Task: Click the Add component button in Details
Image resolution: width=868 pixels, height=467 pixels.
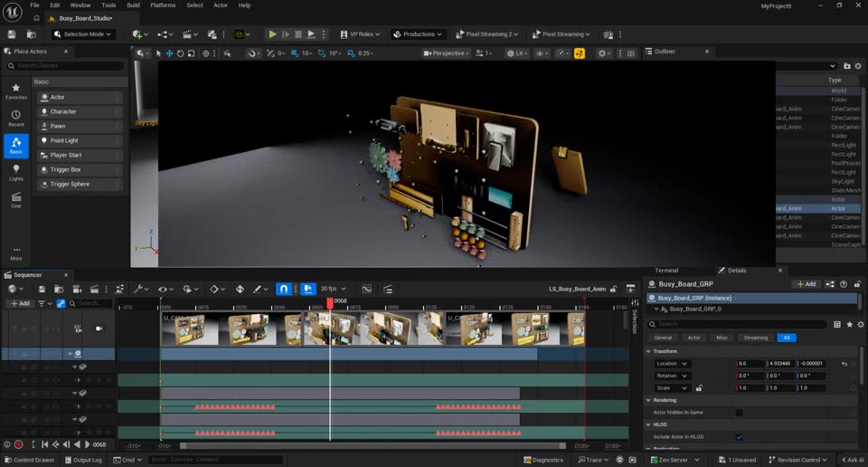Action: [x=806, y=284]
